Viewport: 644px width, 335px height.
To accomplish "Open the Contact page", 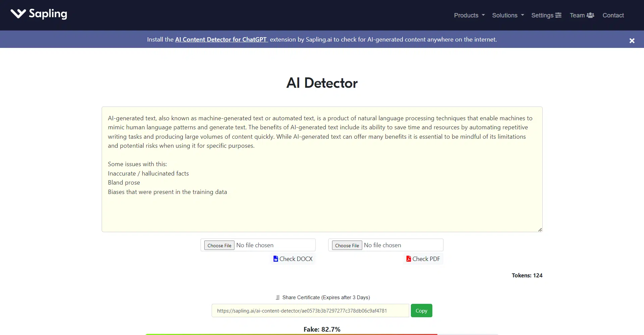I will pyautogui.click(x=613, y=15).
